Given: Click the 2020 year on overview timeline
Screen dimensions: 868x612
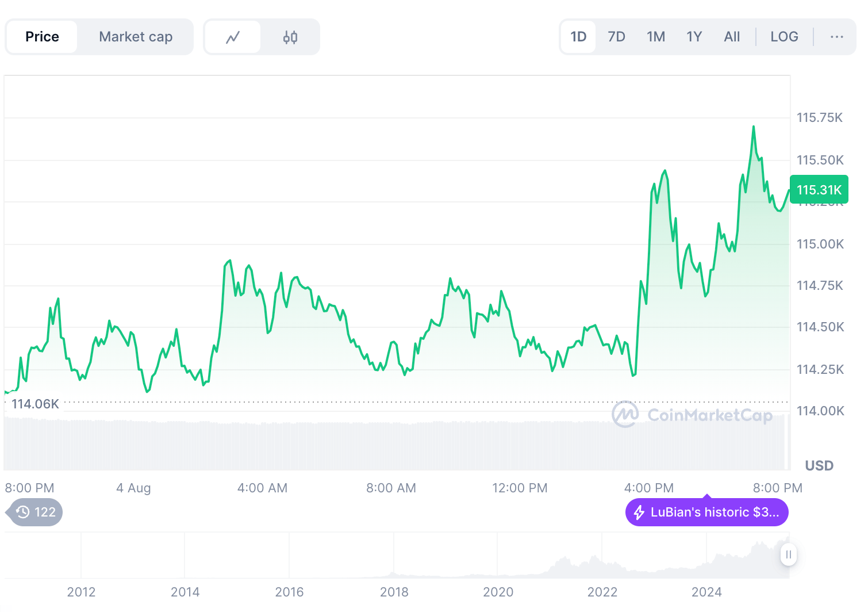Looking at the screenshot, I should point(498,592).
